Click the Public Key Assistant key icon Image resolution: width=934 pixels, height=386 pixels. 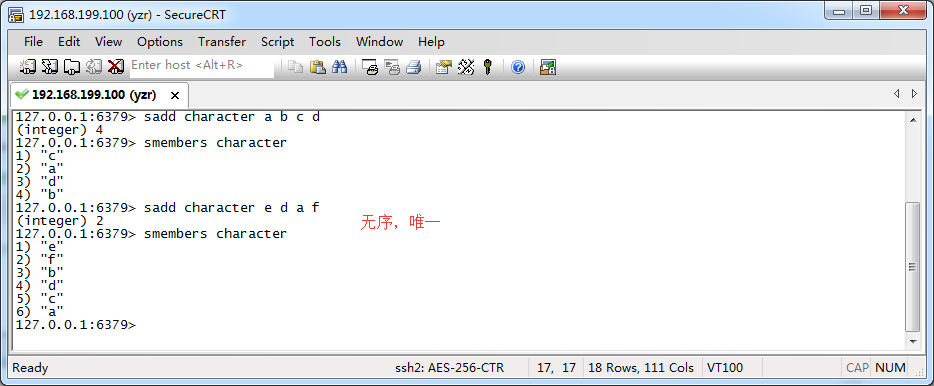(488, 67)
